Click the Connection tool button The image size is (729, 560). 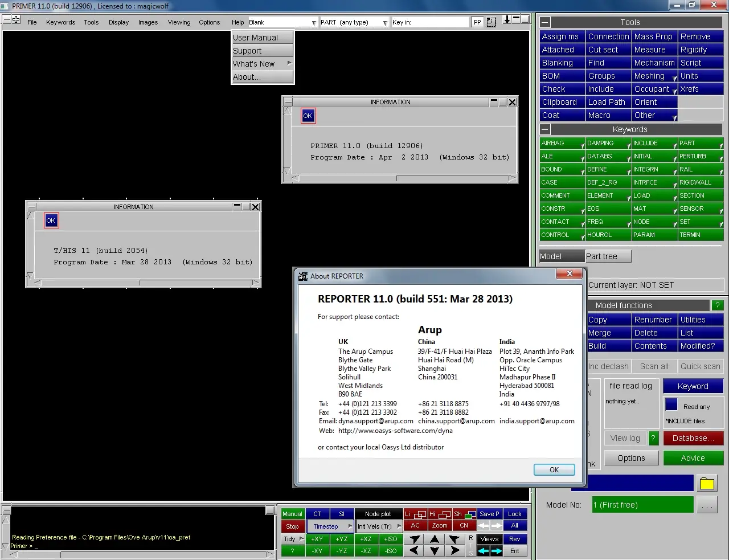(x=608, y=36)
